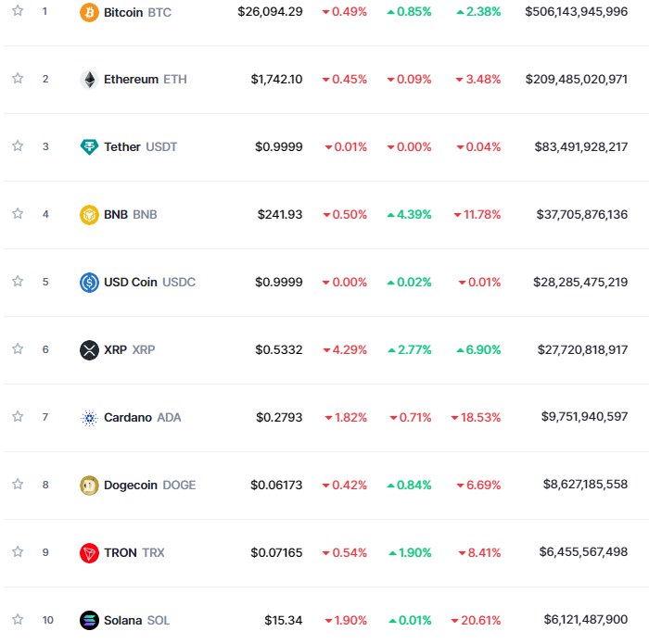Viewport: 649px width, 644px height.
Task: Star Bitcoin to add to watchlist
Action: pyautogui.click(x=18, y=11)
